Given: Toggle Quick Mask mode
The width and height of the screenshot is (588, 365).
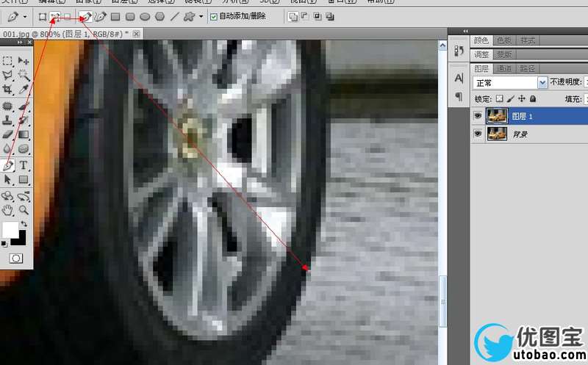Looking at the screenshot, I should (x=15, y=259).
